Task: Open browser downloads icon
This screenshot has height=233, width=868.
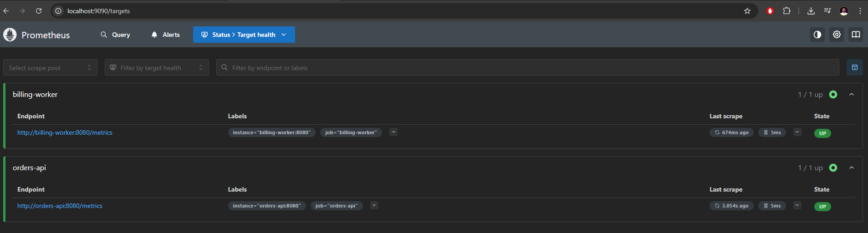Action: click(811, 11)
